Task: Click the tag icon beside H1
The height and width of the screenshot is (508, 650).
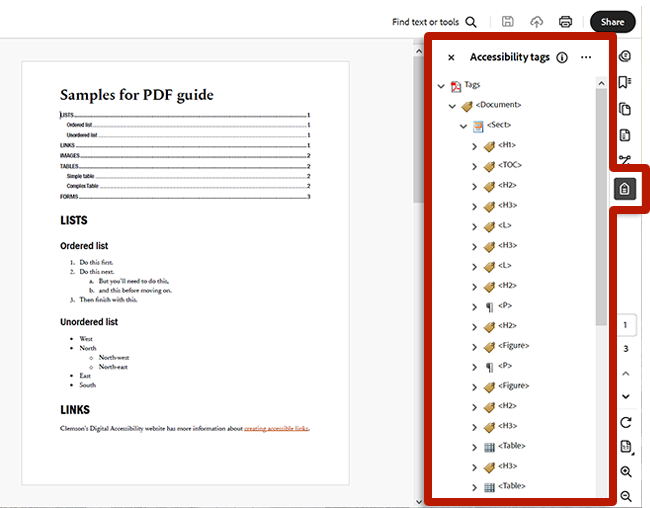Action: pyautogui.click(x=489, y=146)
